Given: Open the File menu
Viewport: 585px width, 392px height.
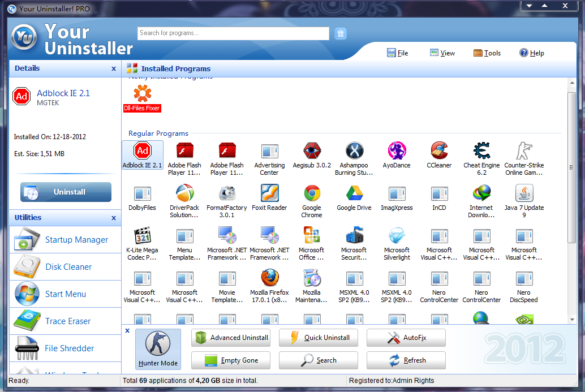Looking at the screenshot, I should pyautogui.click(x=398, y=53).
